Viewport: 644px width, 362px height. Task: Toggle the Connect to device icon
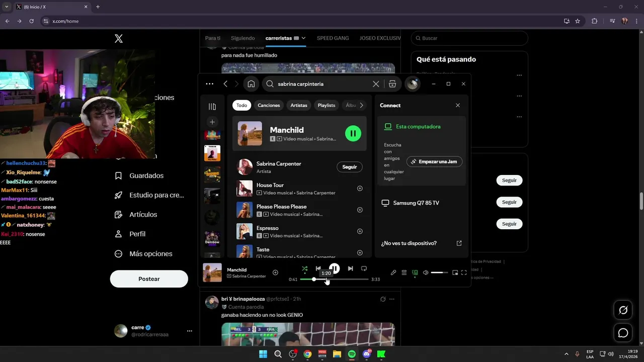coord(415,273)
